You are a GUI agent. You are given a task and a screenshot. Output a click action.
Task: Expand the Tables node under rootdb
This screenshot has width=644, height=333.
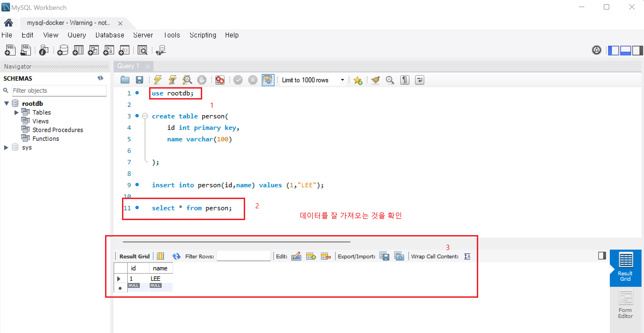click(16, 112)
